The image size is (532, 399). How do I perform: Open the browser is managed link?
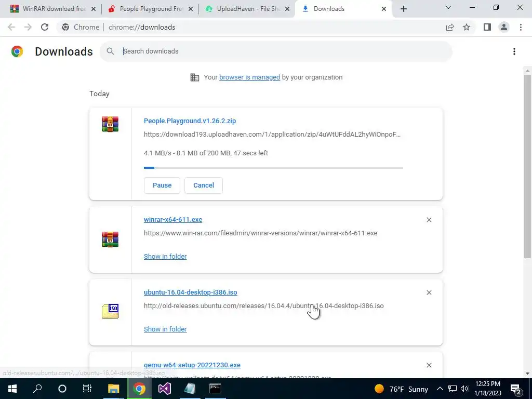tap(249, 77)
